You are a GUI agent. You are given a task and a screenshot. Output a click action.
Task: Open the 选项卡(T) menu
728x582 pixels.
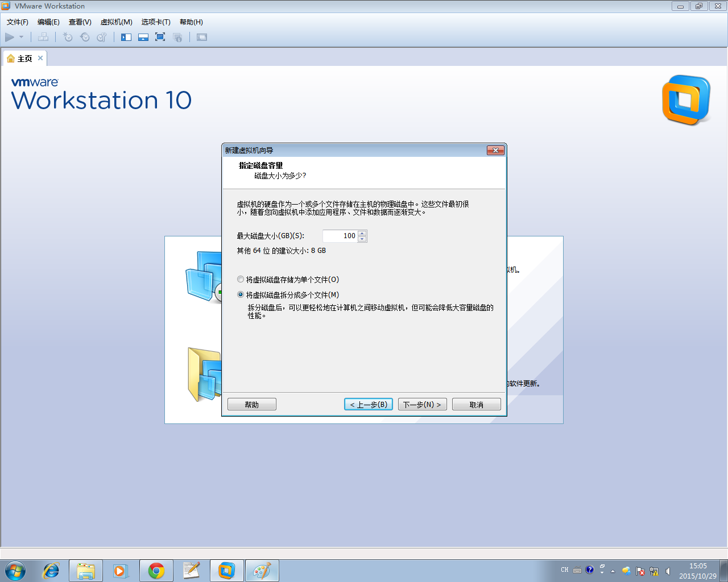coord(156,22)
